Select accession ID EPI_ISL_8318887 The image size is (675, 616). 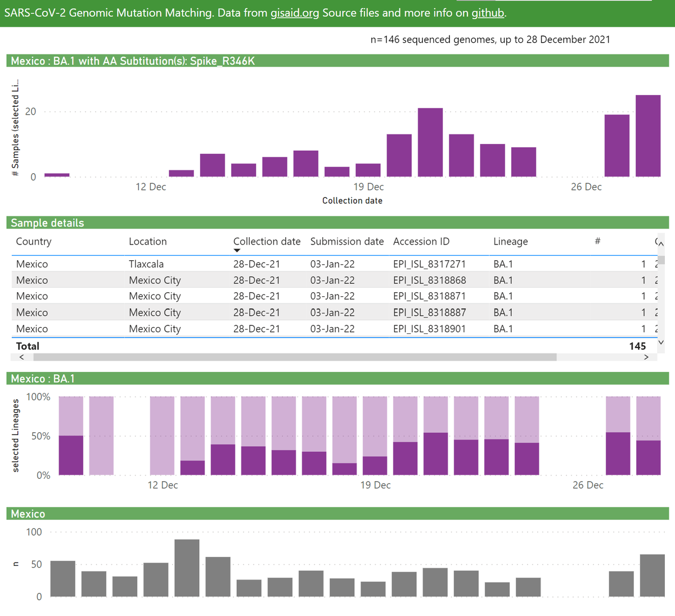(x=429, y=312)
